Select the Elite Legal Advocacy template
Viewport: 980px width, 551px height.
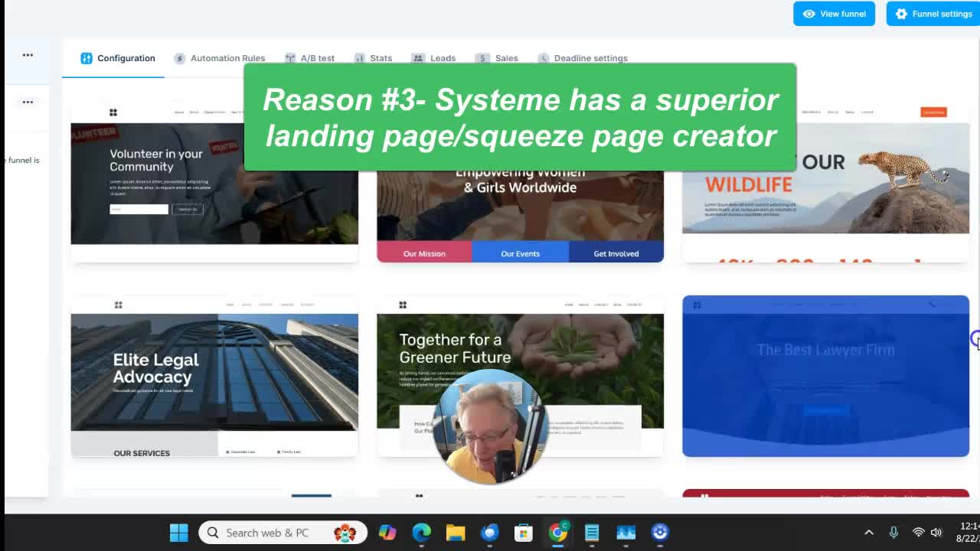point(214,375)
